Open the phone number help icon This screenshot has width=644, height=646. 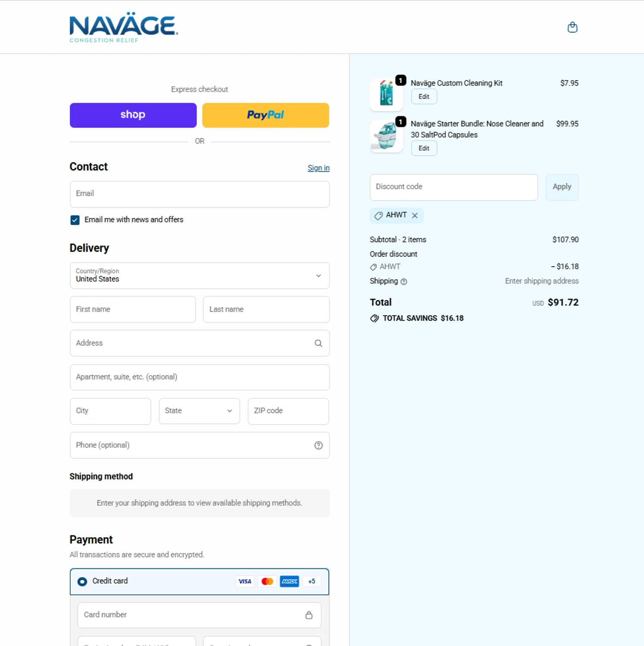tap(318, 445)
